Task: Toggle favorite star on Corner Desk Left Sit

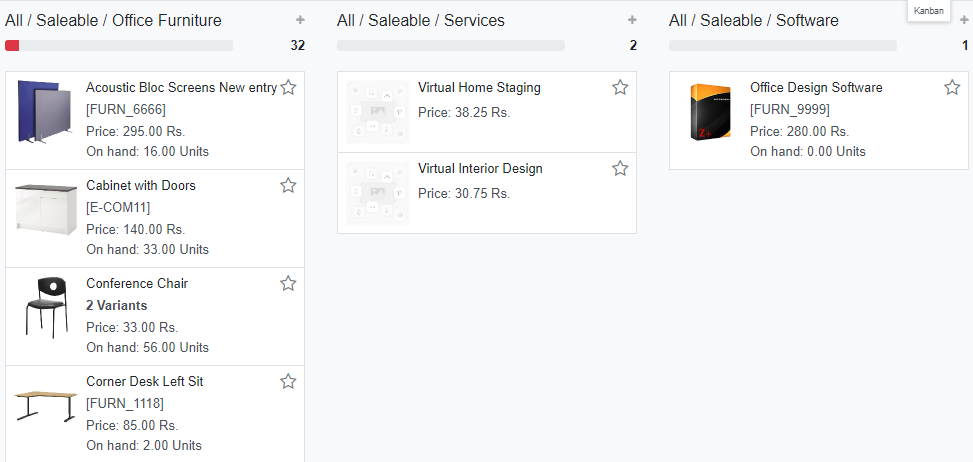Action: pos(288,382)
